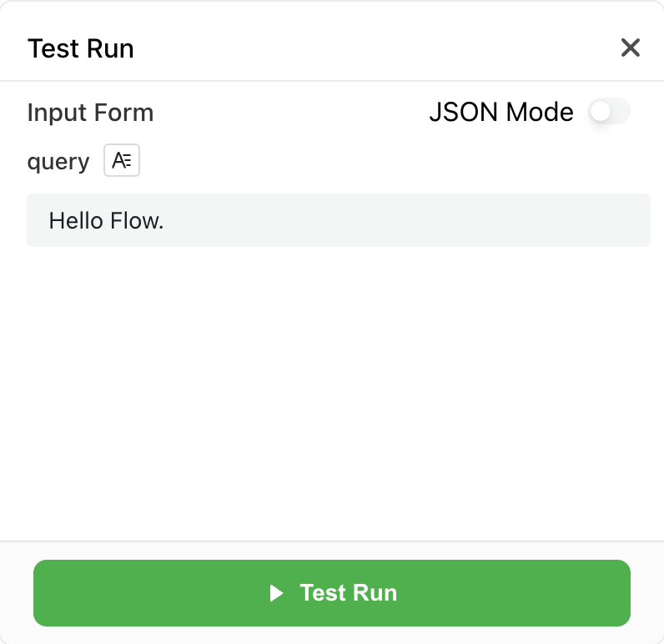Click the JSON Mode label text
Image resolution: width=664 pixels, height=644 pixels.
pos(501,112)
